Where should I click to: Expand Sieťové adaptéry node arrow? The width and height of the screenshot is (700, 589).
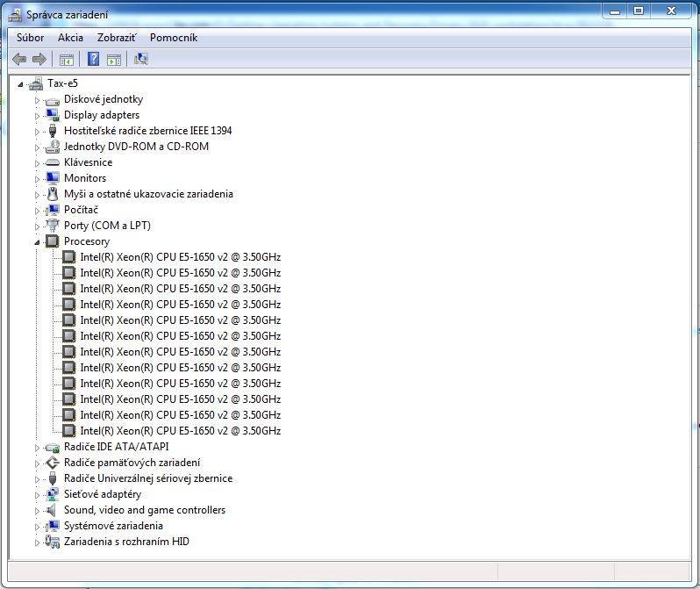tap(37, 495)
